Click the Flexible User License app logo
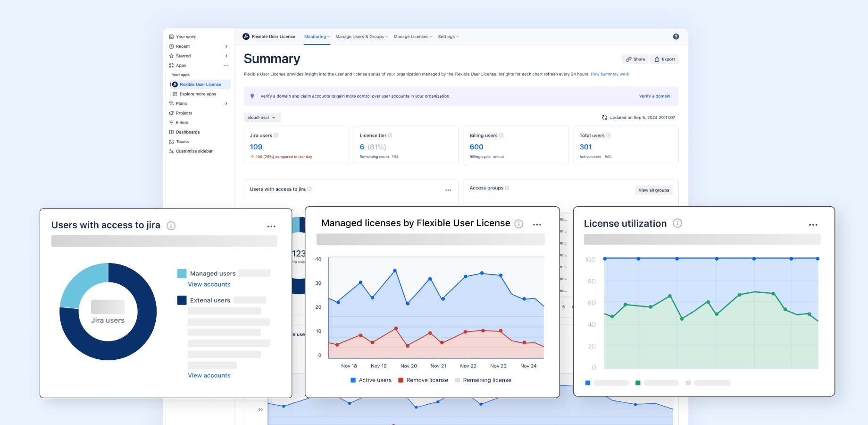 [x=246, y=36]
